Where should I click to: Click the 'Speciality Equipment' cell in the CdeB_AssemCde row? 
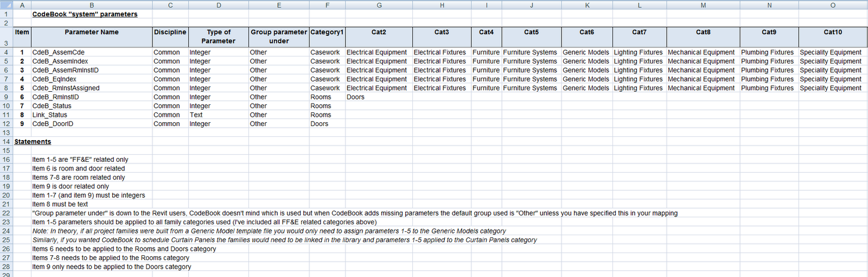(833, 52)
